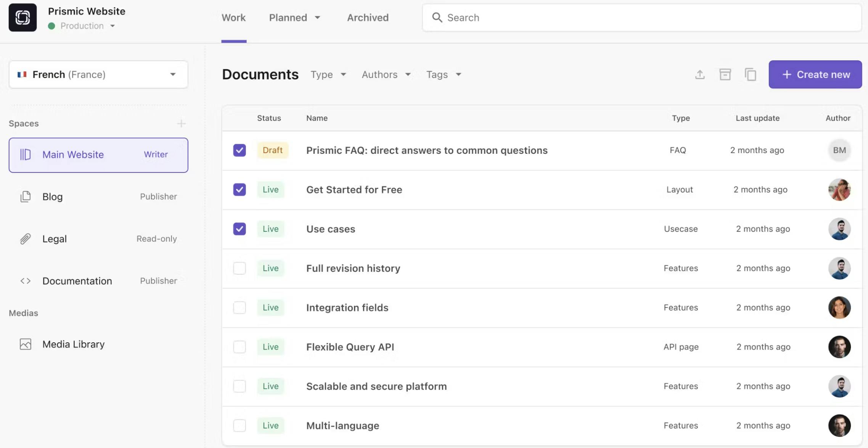Screen dimensions: 868x448
Task: Uncheck the Prismic FAQ document checkbox
Action: pyautogui.click(x=240, y=150)
